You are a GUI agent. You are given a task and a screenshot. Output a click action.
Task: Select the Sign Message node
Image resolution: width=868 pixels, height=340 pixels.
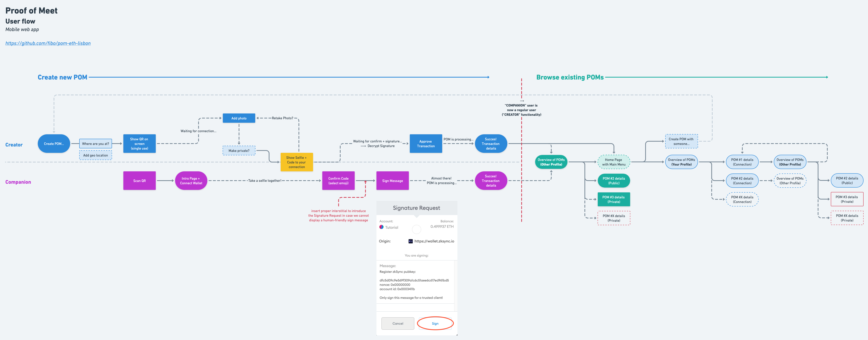392,180
